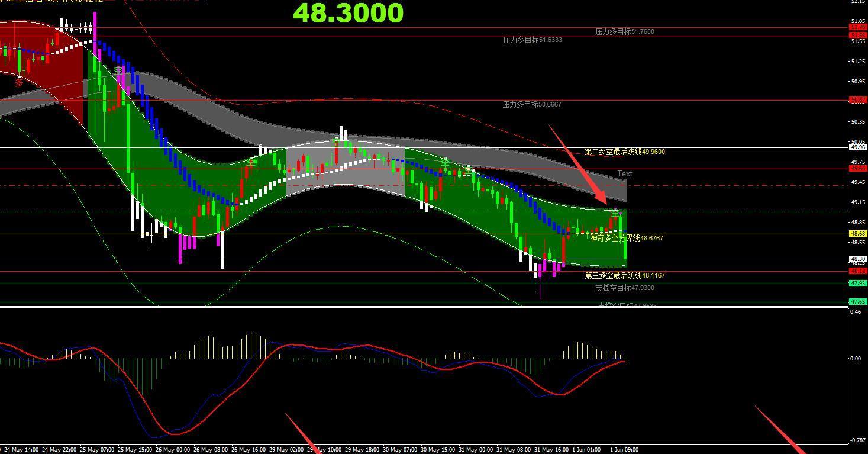This screenshot has width=868, height=454.
Task: Click the red 多 signal marker
Action: coord(19,83)
